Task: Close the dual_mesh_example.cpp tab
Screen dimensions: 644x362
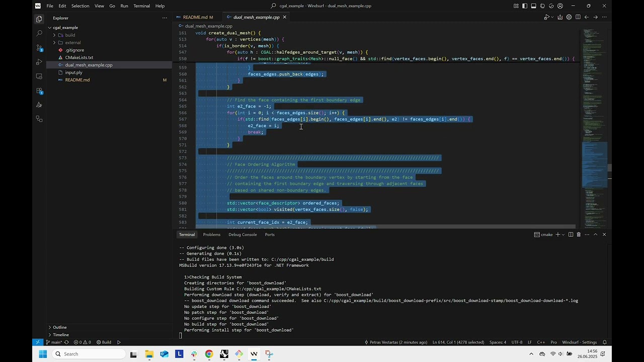Action: tap(284, 17)
